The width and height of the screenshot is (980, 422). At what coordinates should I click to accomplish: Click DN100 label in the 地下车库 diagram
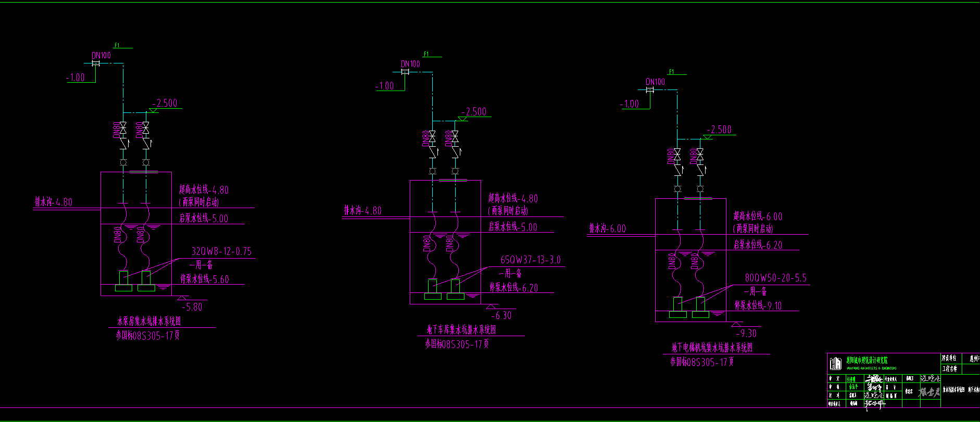pyautogui.click(x=410, y=63)
